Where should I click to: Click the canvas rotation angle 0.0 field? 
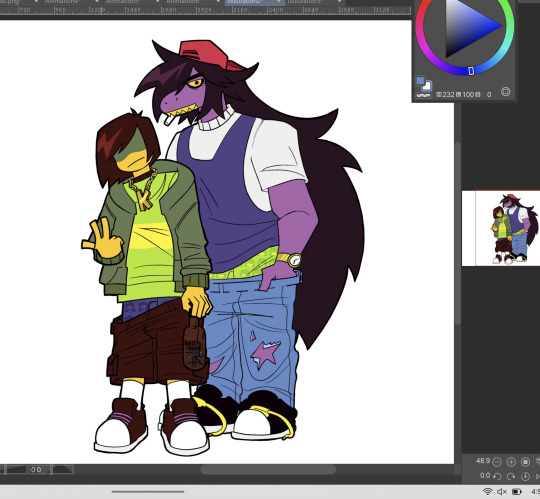pyautogui.click(x=37, y=470)
